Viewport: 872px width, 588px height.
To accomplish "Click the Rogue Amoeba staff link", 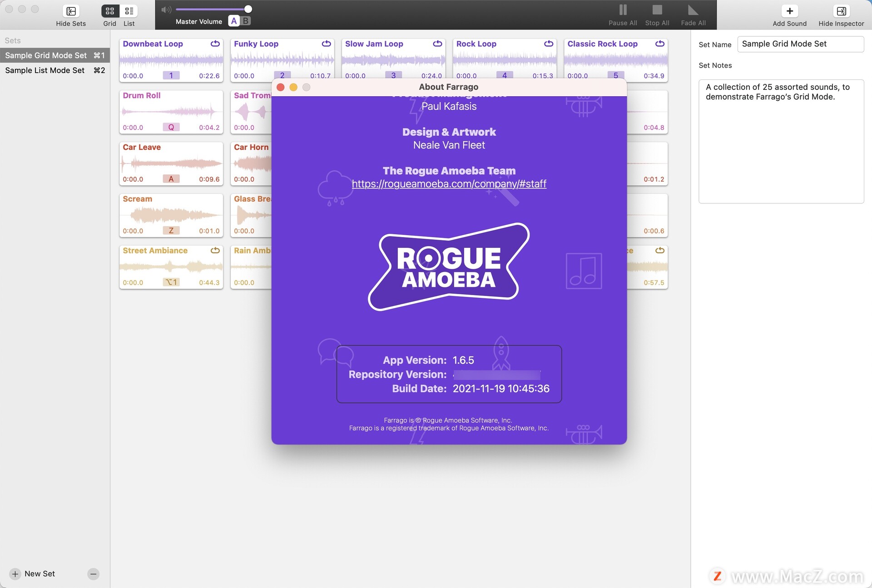I will click(x=450, y=184).
